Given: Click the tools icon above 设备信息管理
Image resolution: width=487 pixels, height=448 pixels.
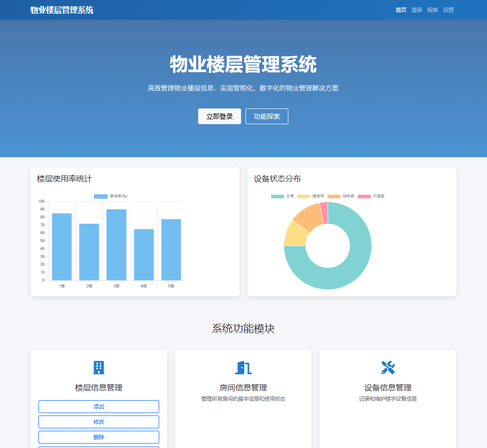Looking at the screenshot, I should click(387, 366).
